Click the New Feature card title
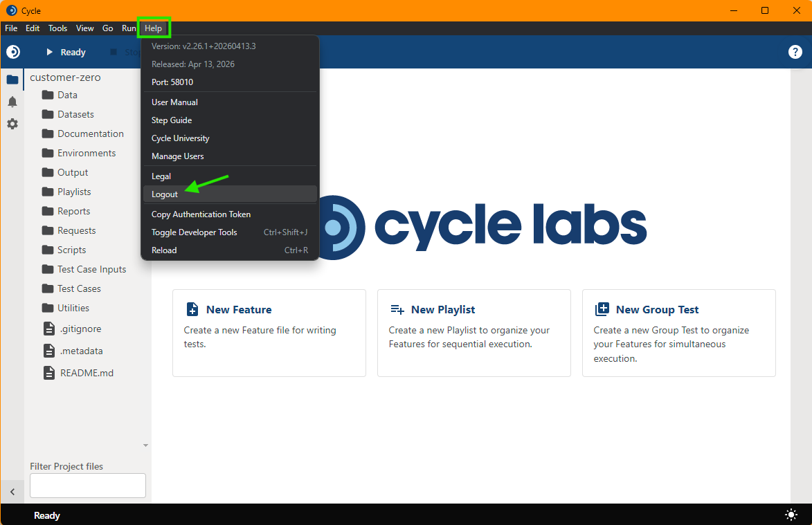The height and width of the screenshot is (525, 812). [239, 309]
